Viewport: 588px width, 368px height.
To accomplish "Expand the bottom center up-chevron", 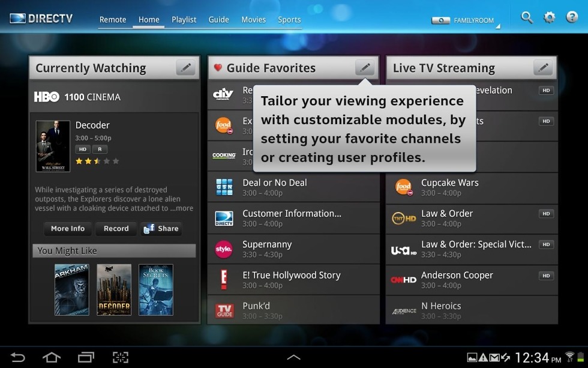I will pyautogui.click(x=293, y=357).
